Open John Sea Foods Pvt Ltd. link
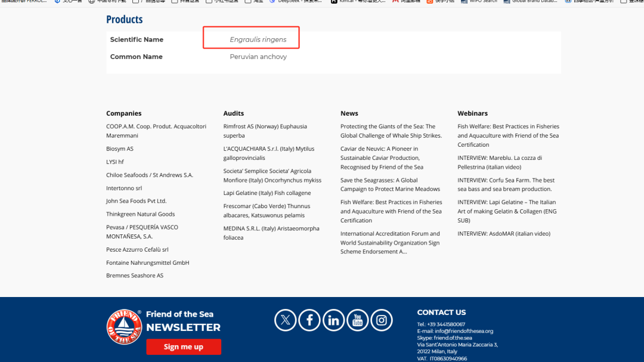Image resolution: width=644 pixels, height=362 pixels. [x=137, y=201]
